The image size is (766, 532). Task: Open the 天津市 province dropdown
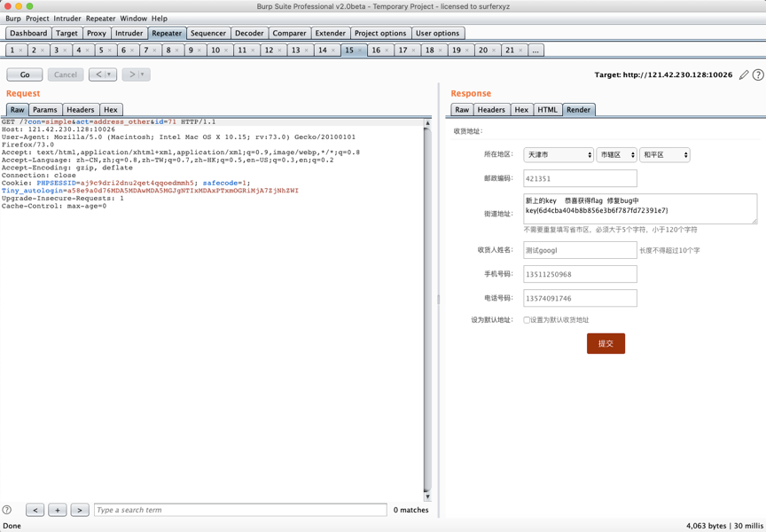point(558,155)
